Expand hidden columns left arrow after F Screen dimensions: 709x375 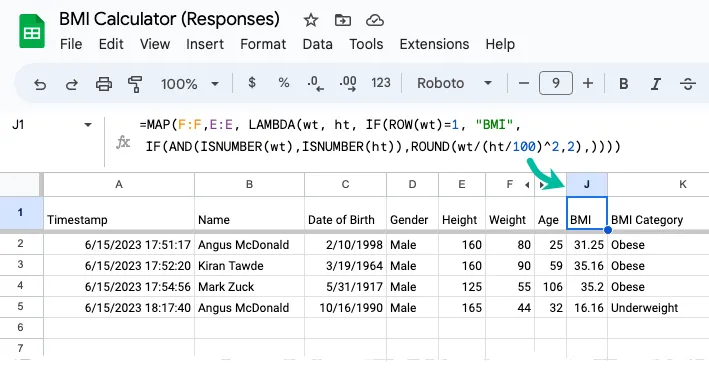point(527,185)
